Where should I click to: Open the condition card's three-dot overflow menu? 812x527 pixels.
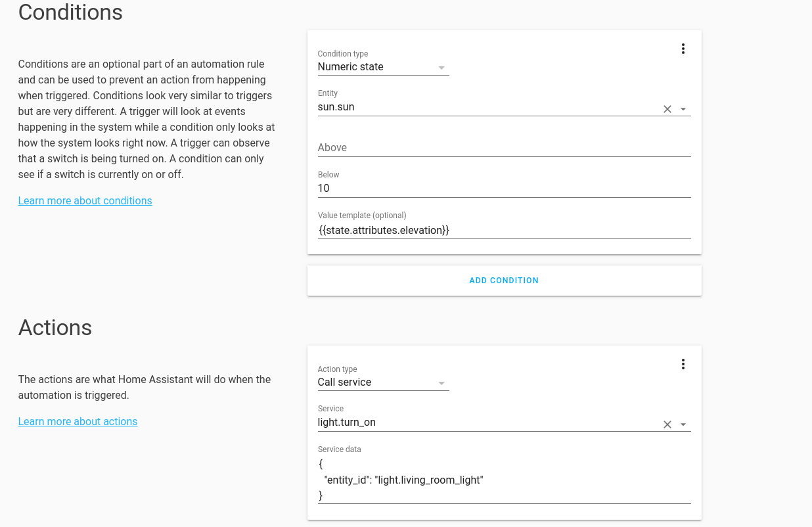coord(683,48)
